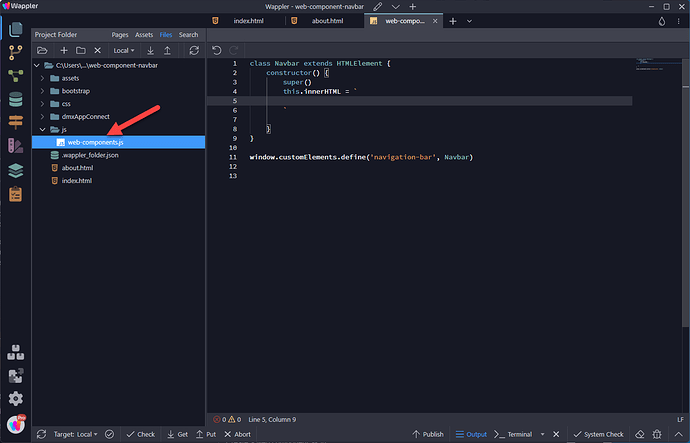Click the bug debug icon in status bar
Viewport: 690px width, 443px height.
click(657, 434)
